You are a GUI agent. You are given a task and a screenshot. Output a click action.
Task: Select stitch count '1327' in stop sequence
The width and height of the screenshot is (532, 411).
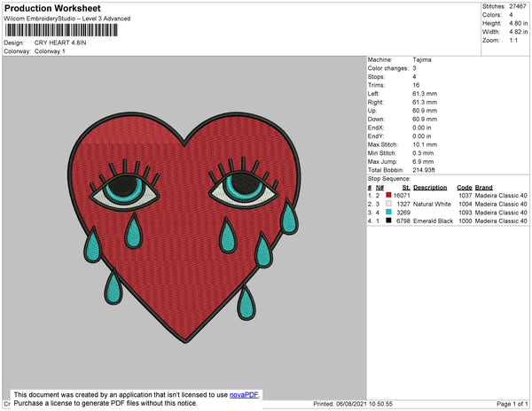pyautogui.click(x=403, y=204)
